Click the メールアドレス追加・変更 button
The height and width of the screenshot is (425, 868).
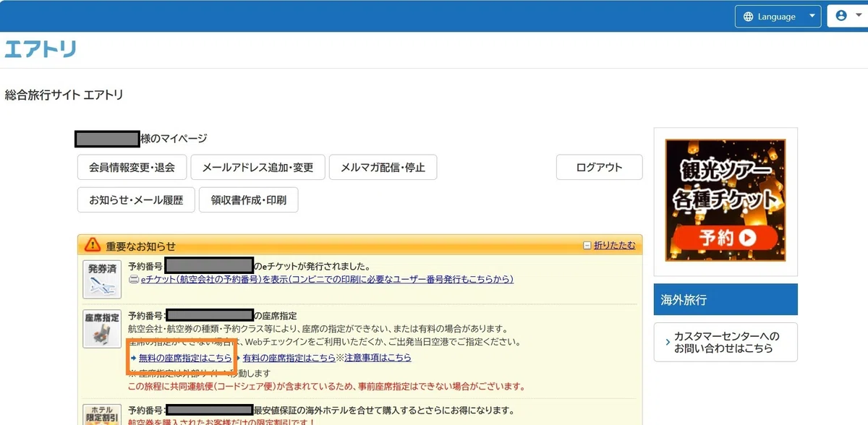(258, 167)
